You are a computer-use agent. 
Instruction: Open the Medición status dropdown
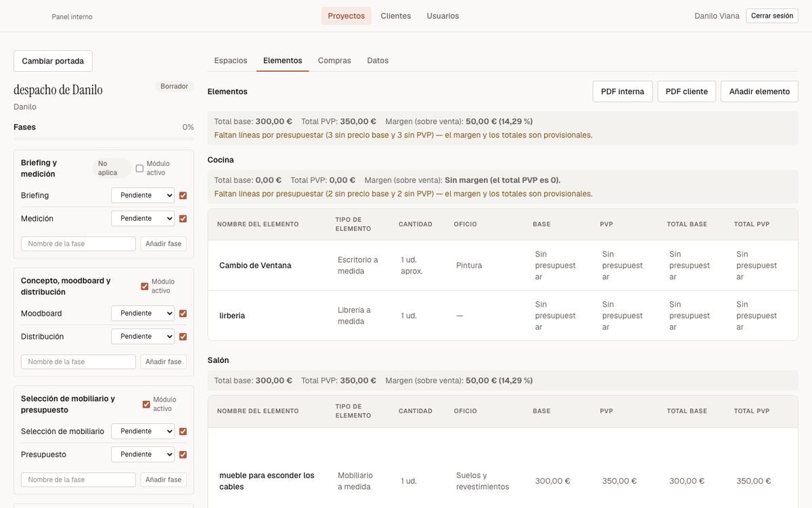point(143,219)
